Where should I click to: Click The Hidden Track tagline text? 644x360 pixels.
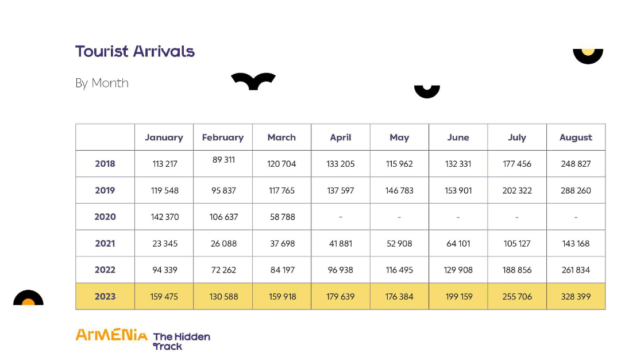tap(181, 342)
